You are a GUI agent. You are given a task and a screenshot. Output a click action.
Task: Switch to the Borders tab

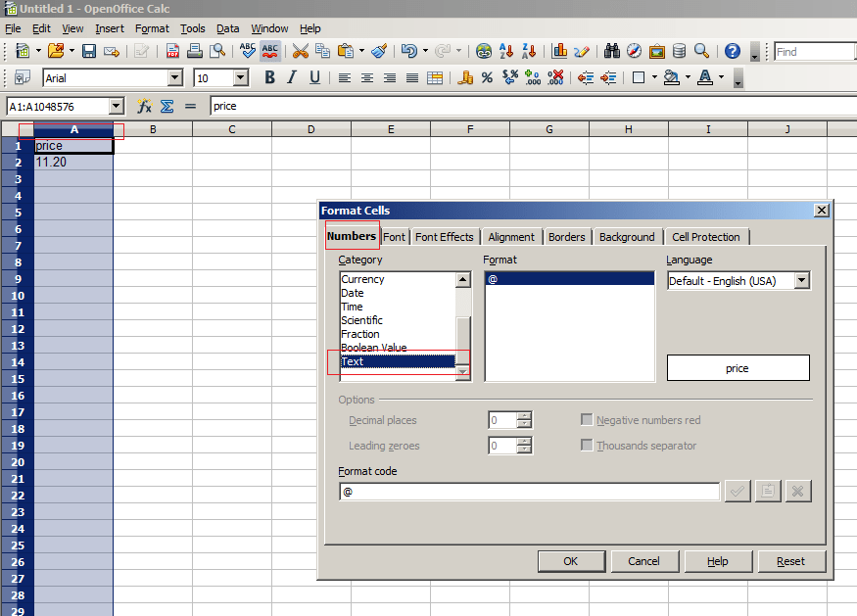[x=567, y=237]
